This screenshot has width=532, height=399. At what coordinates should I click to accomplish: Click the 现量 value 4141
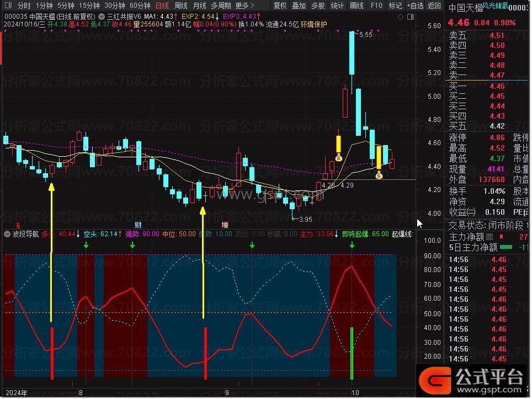point(496,169)
